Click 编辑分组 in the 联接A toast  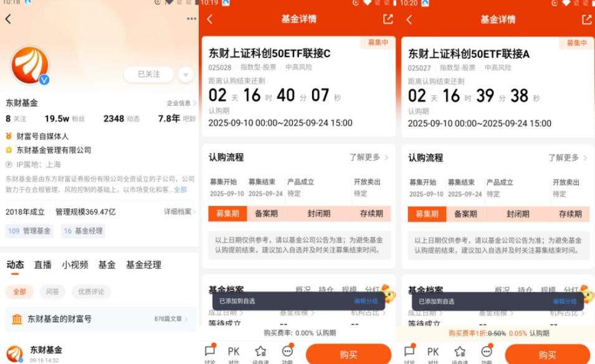pyautogui.click(x=564, y=302)
